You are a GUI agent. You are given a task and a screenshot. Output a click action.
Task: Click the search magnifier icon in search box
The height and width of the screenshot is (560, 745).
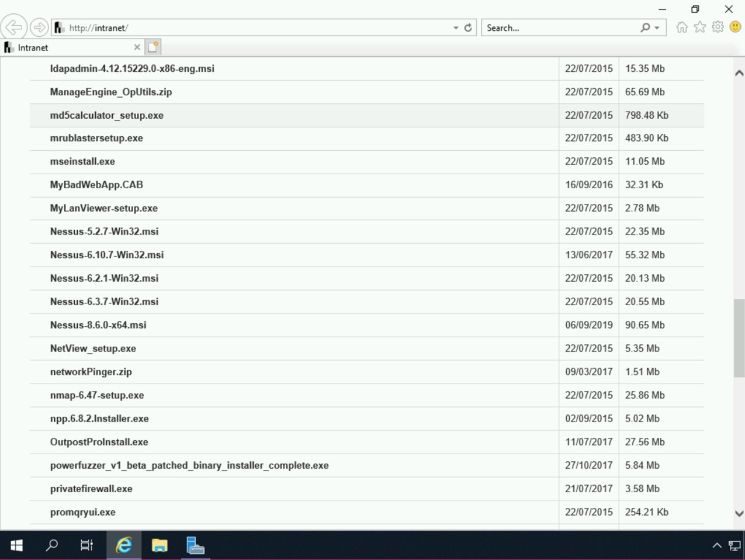tap(645, 27)
